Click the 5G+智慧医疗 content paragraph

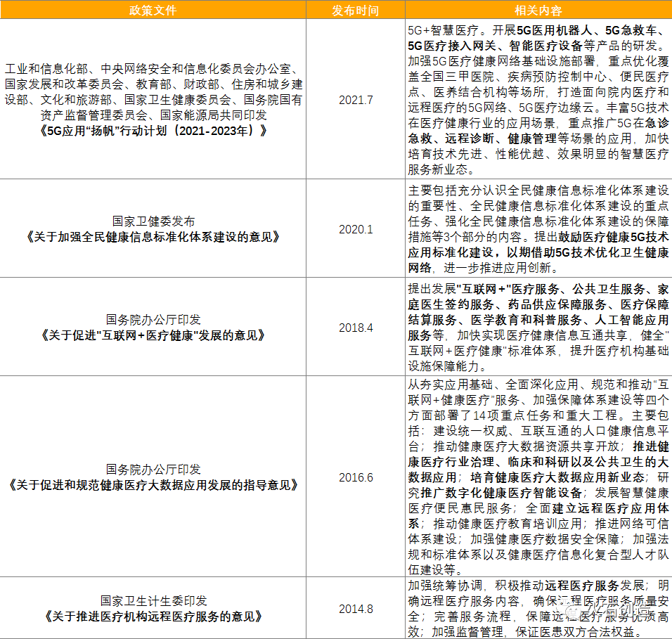pos(538,99)
